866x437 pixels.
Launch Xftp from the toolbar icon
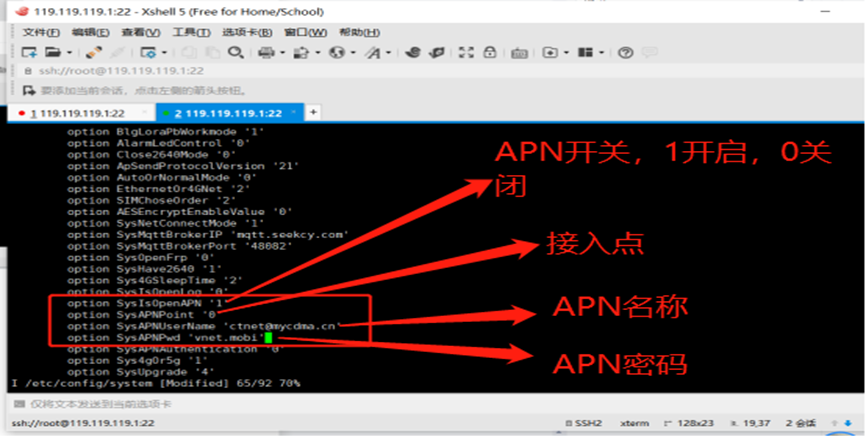413,52
